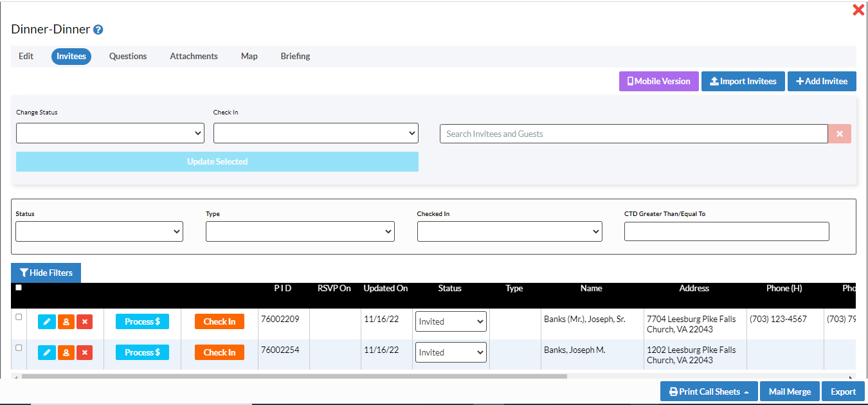Hide the filters with Hide Filters button

pyautogui.click(x=46, y=273)
